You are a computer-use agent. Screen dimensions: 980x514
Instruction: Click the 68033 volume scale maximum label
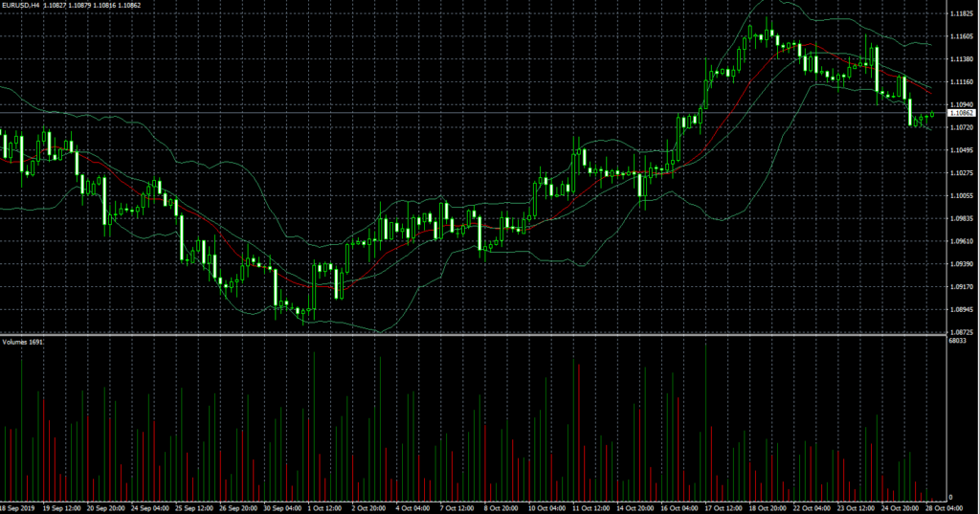click(x=957, y=341)
